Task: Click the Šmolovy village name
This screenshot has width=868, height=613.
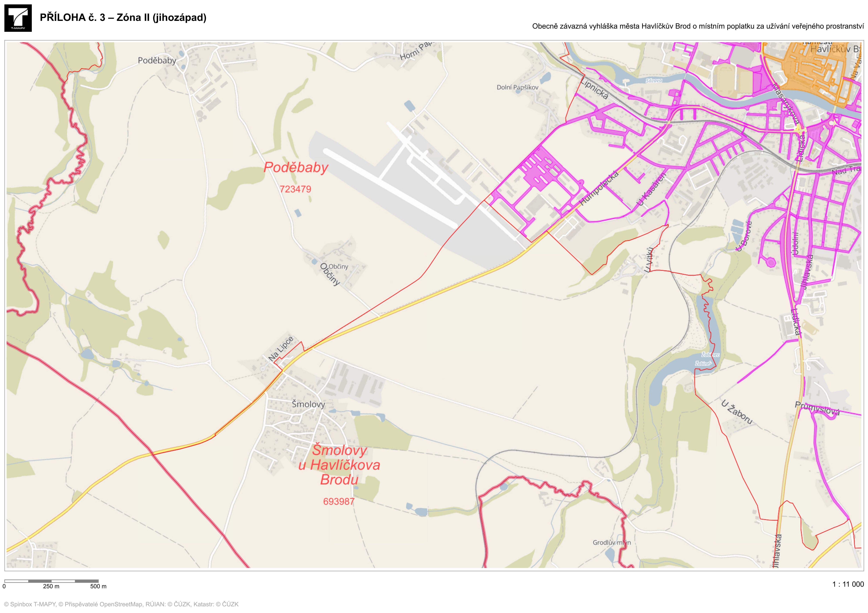Action: (308, 404)
